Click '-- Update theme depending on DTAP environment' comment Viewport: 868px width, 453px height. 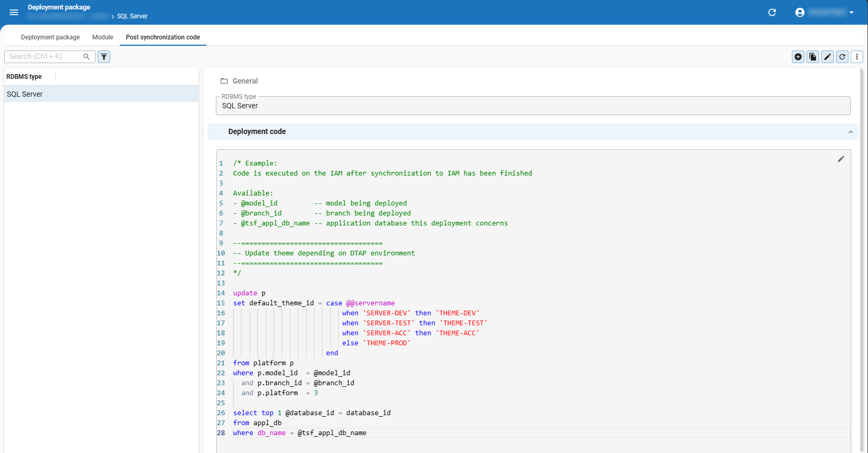coord(324,253)
